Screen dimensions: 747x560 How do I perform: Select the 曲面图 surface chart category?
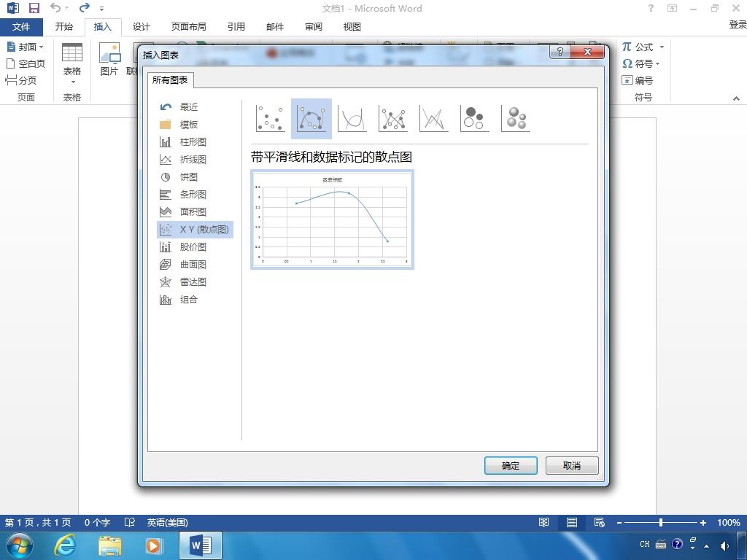pyautogui.click(x=195, y=264)
